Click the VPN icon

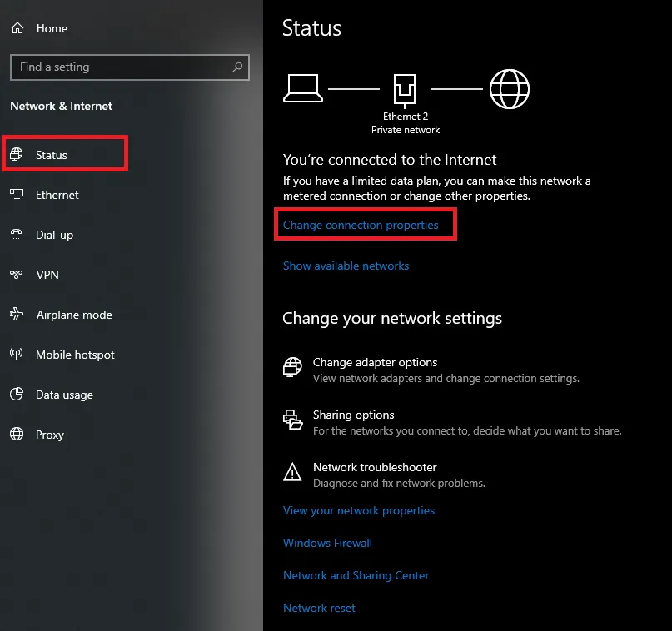coord(17,275)
